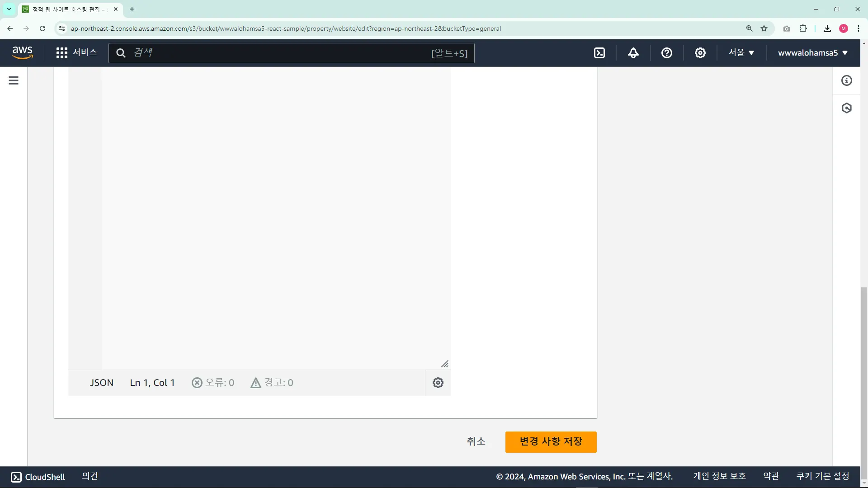The width and height of the screenshot is (868, 488).
Task: Expand the 서울 region dropdown
Action: tap(741, 53)
